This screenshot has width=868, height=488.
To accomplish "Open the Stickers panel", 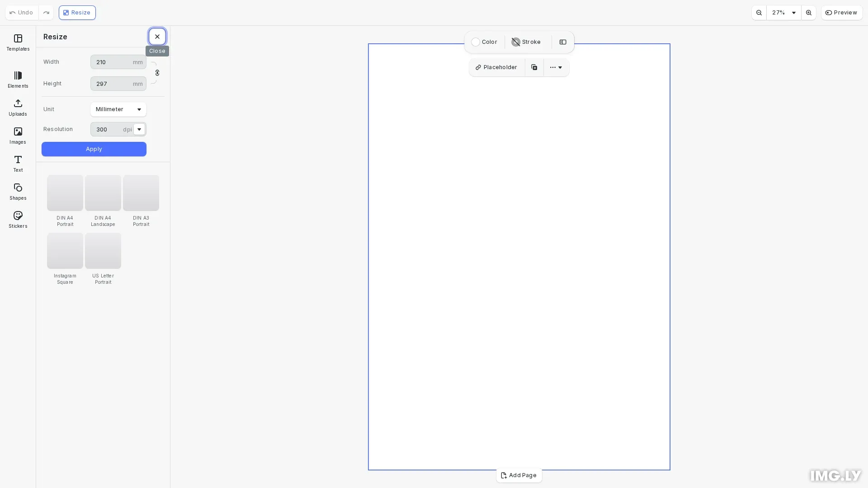I will point(18,220).
